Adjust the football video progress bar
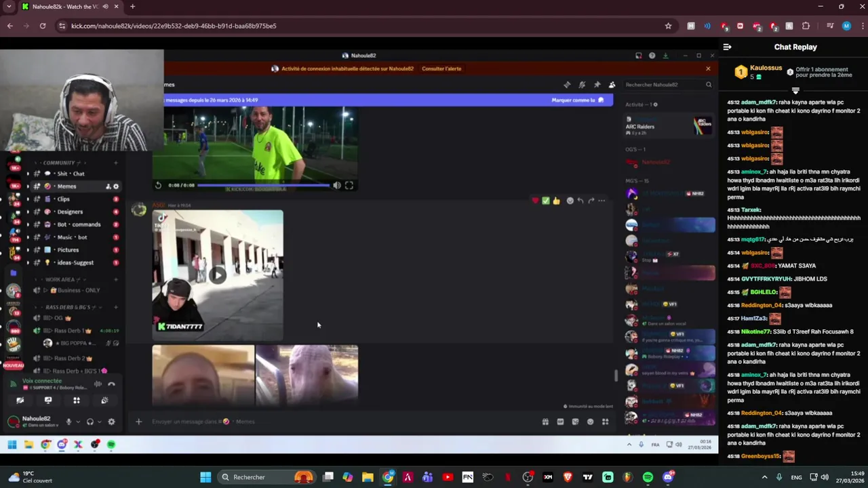The width and height of the screenshot is (868, 488). pyautogui.click(x=264, y=185)
